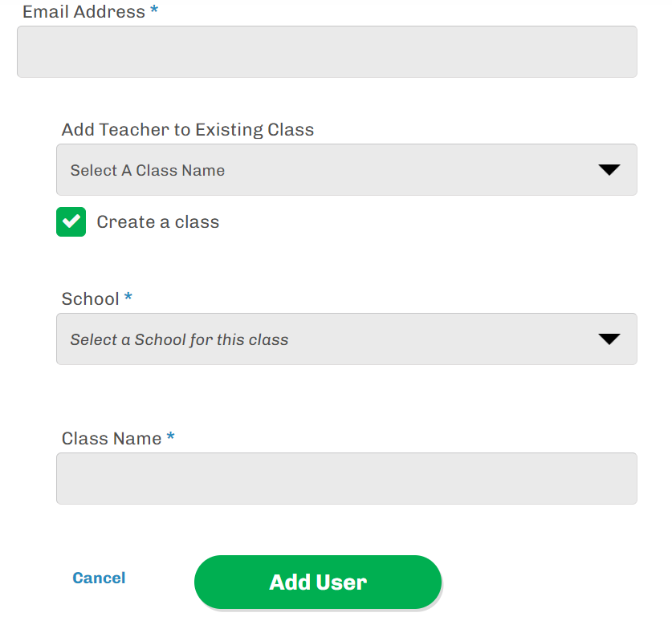Click the Select a School for this class placeholder
Screen dimensions: 672x633
pyautogui.click(x=179, y=339)
